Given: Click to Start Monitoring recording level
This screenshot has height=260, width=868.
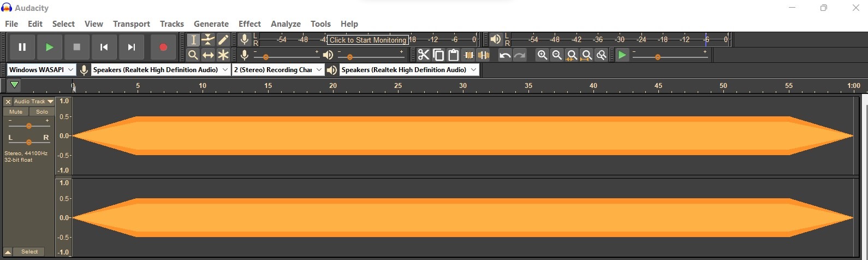Looking at the screenshot, I should coord(367,40).
